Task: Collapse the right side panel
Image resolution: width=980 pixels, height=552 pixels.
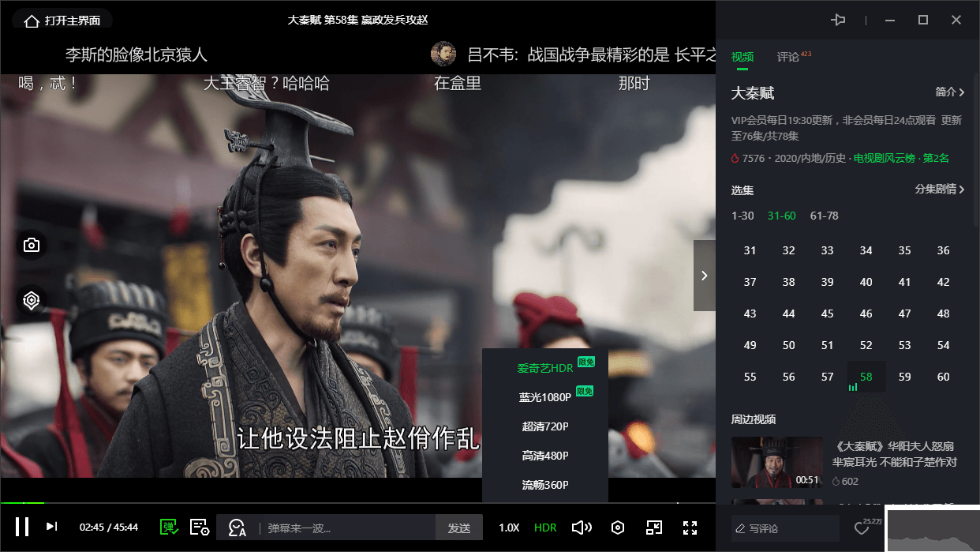Action: [705, 276]
